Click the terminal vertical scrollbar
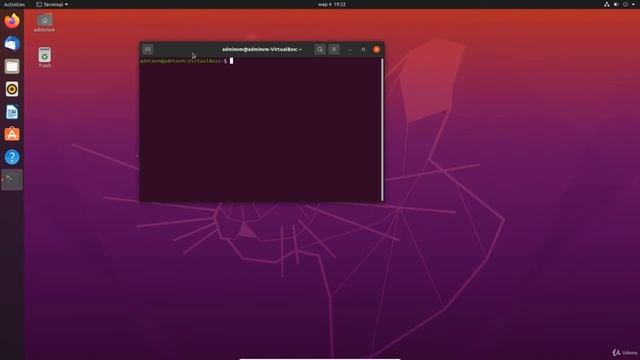 [x=382, y=129]
